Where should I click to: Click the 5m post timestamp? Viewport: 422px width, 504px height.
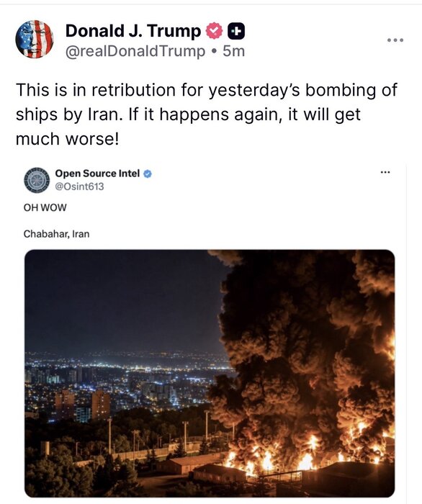233,51
